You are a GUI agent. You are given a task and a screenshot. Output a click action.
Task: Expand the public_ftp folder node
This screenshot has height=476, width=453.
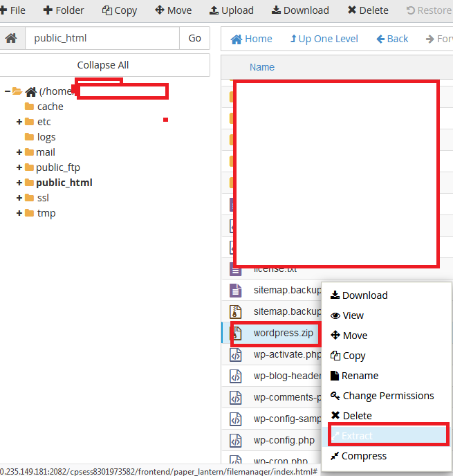[19, 167]
